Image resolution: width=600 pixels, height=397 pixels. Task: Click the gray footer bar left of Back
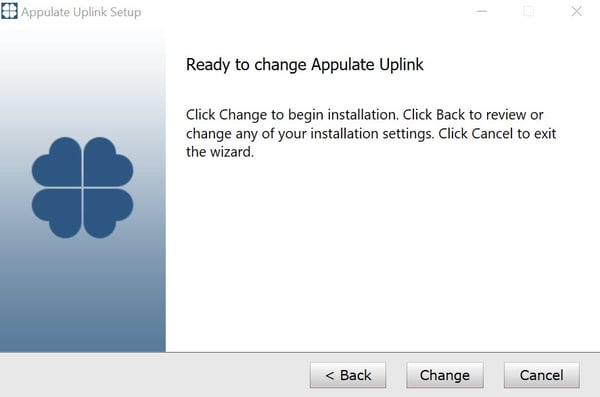pos(153,375)
